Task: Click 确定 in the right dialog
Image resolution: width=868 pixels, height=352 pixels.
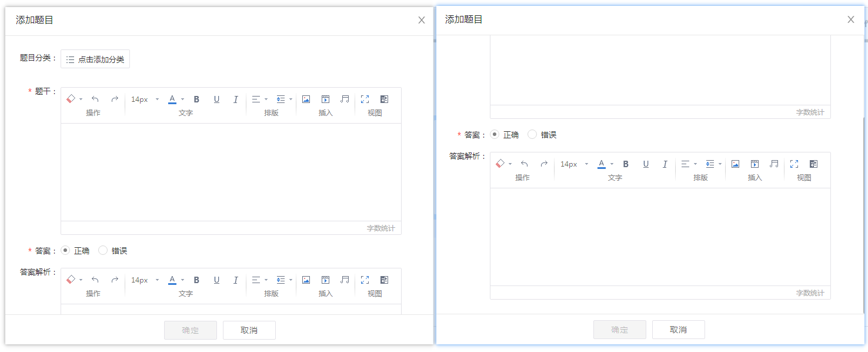Action: [620, 330]
